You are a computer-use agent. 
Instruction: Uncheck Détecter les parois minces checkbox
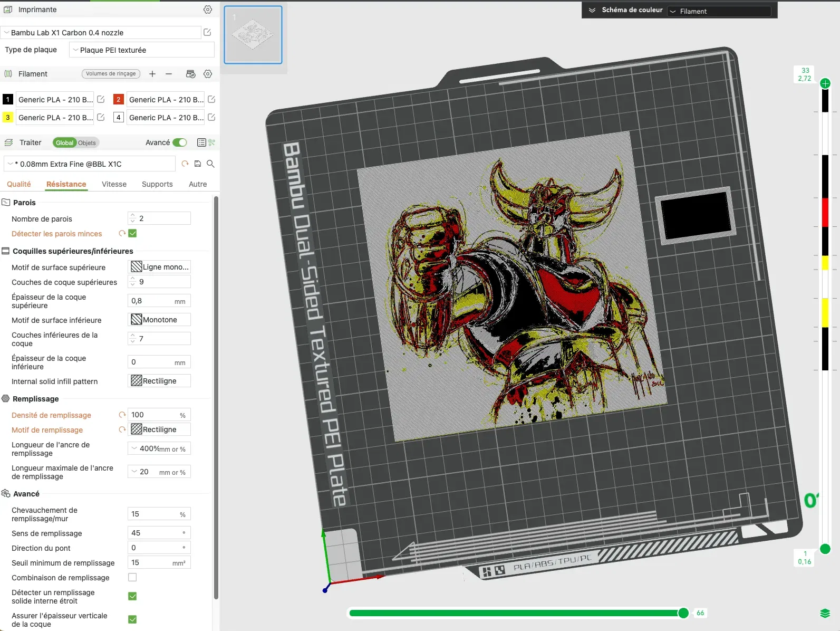coord(132,233)
